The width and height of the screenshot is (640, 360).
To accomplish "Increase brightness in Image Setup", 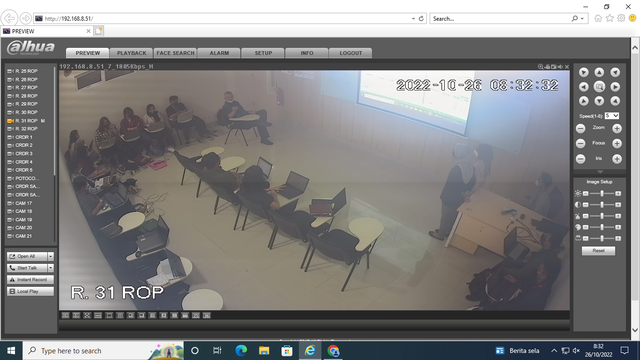I will point(618,193).
